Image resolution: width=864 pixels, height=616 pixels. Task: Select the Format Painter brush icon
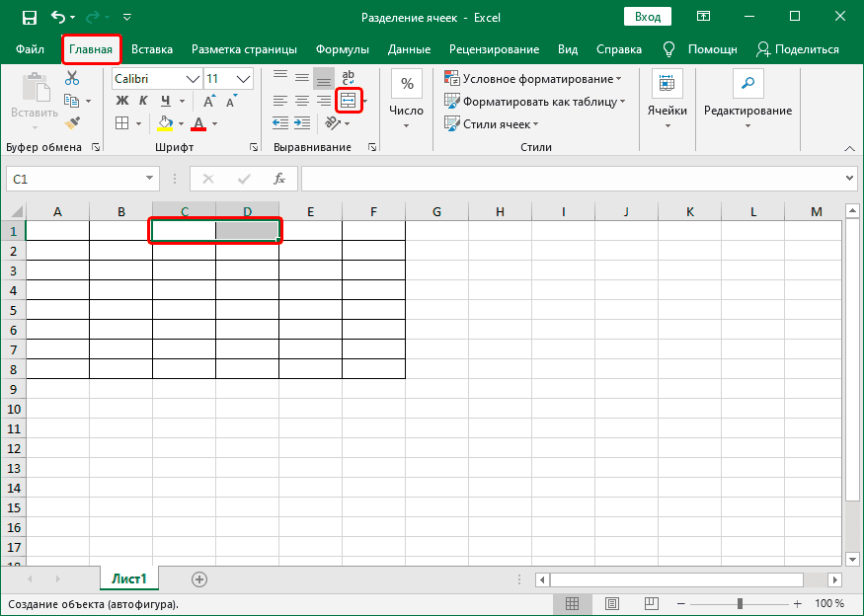click(x=72, y=123)
